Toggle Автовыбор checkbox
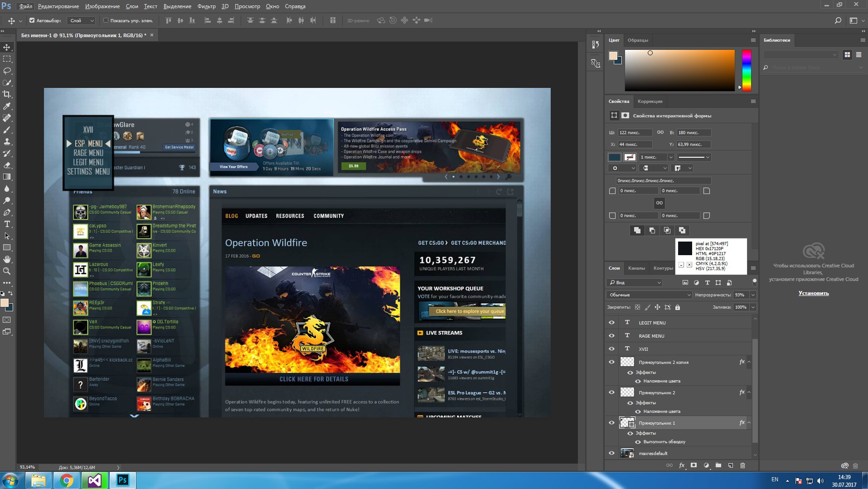Screen dimensions: 868x489 (32, 20)
